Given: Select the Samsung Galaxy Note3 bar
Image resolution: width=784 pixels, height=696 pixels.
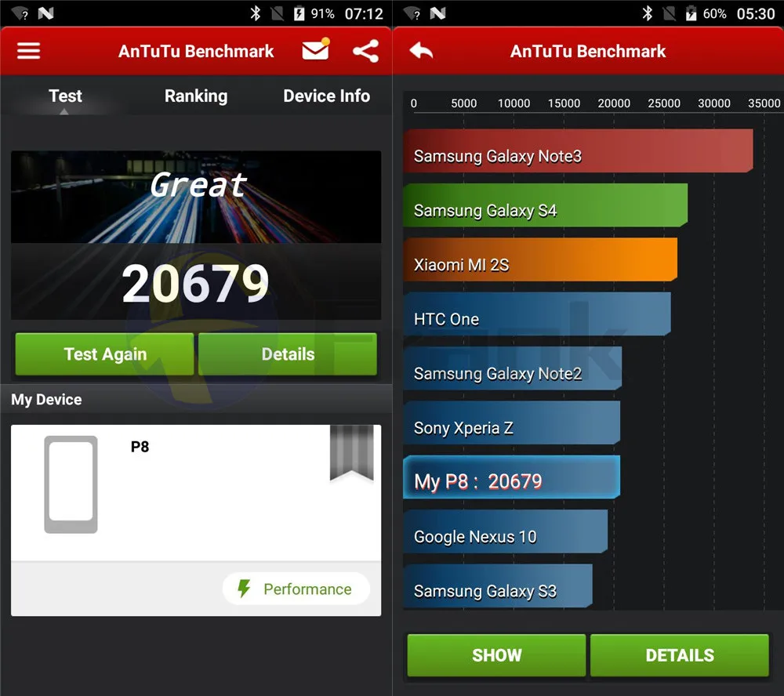Looking at the screenshot, I should tap(578, 151).
